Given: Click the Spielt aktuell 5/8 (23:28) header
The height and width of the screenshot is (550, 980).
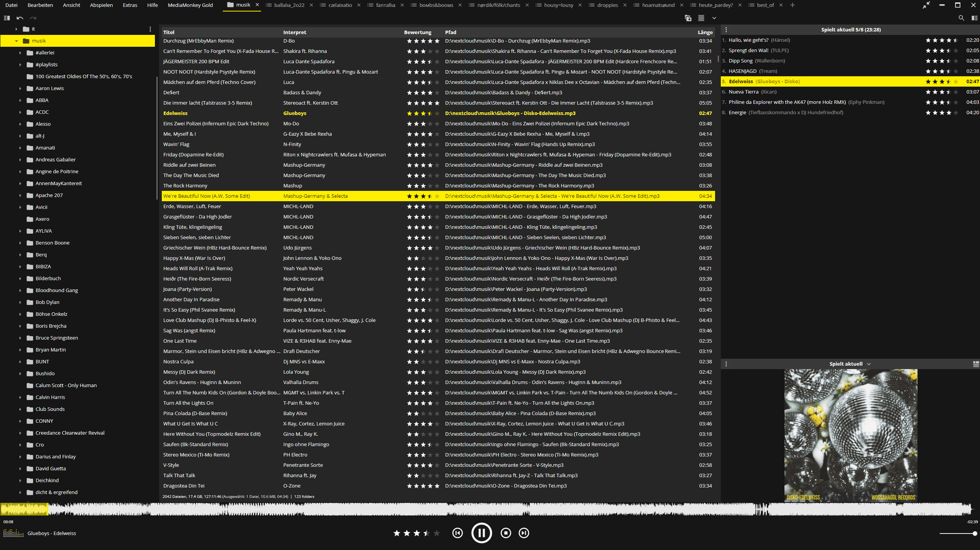Looking at the screenshot, I should pos(851,30).
